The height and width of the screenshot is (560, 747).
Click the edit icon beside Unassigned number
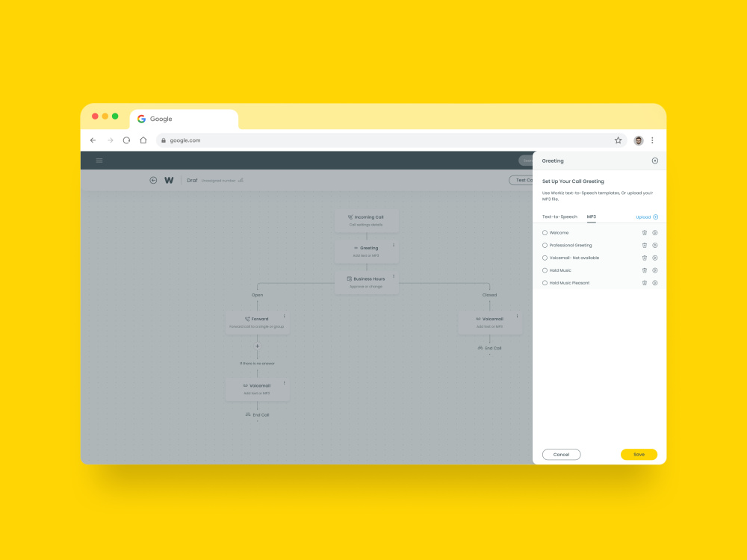click(241, 180)
